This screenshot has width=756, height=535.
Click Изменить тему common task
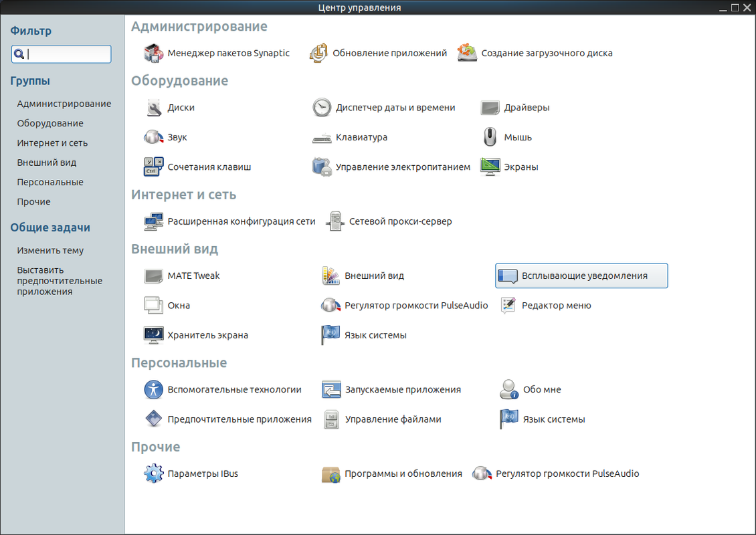(x=50, y=251)
